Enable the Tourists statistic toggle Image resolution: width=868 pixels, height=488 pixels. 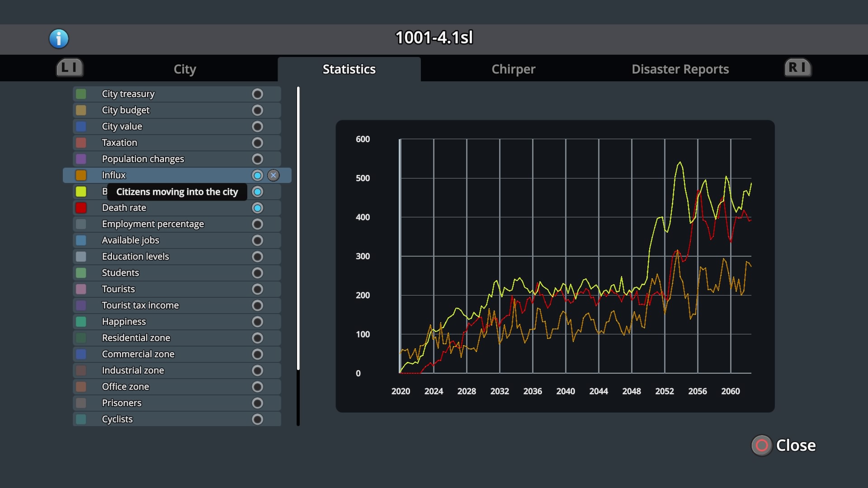[257, 289]
